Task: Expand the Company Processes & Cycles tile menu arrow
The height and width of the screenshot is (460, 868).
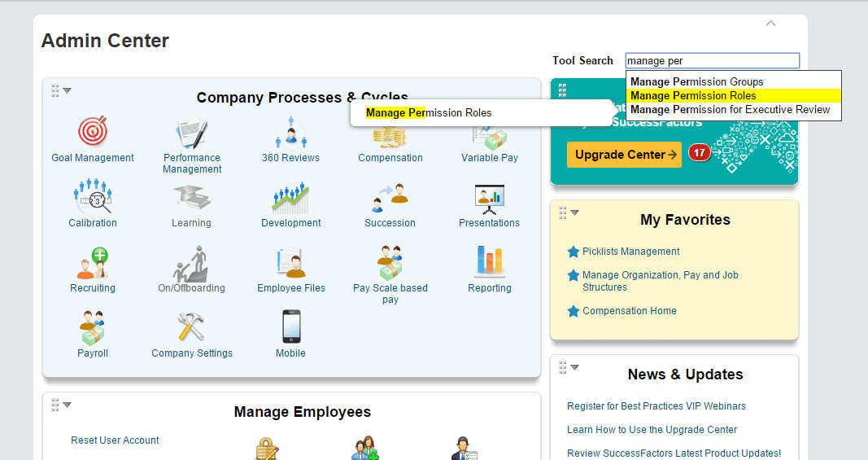Action: click(x=67, y=90)
